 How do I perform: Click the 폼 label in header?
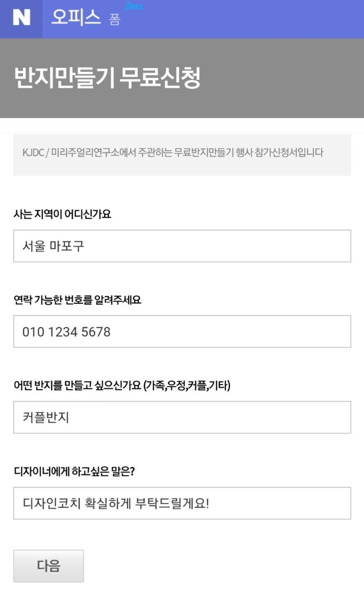tap(115, 20)
